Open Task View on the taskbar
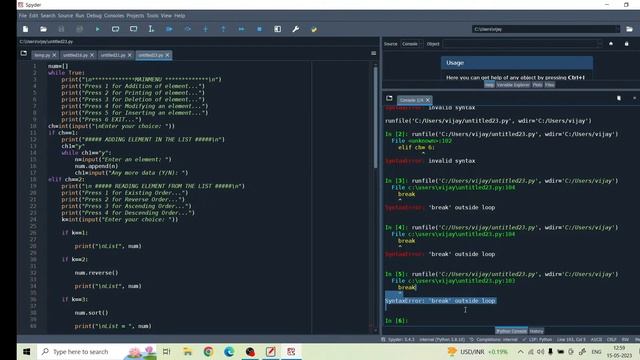Image resolution: width=640 pixels, height=360 pixels. tap(167, 351)
